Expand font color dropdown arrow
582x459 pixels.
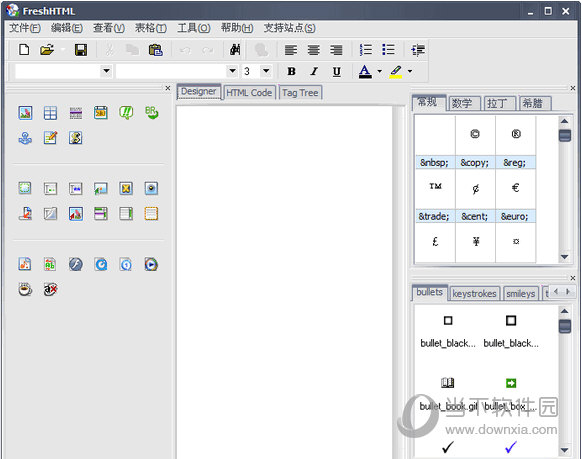click(379, 71)
